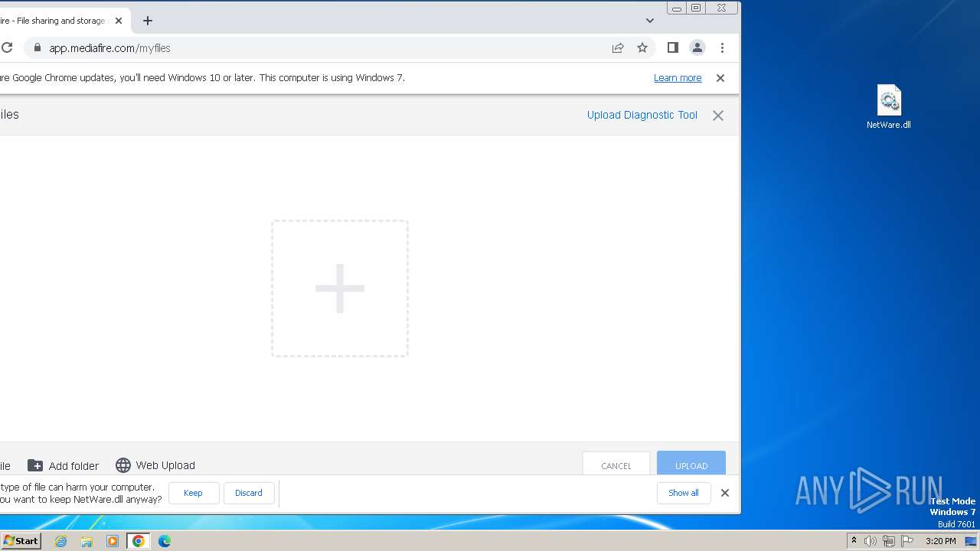The width and height of the screenshot is (980, 551).
Task: Open the Learn more link
Action: click(678, 78)
